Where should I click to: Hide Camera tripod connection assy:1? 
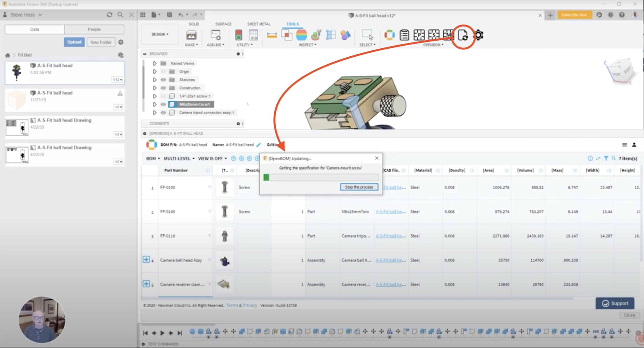[163, 113]
